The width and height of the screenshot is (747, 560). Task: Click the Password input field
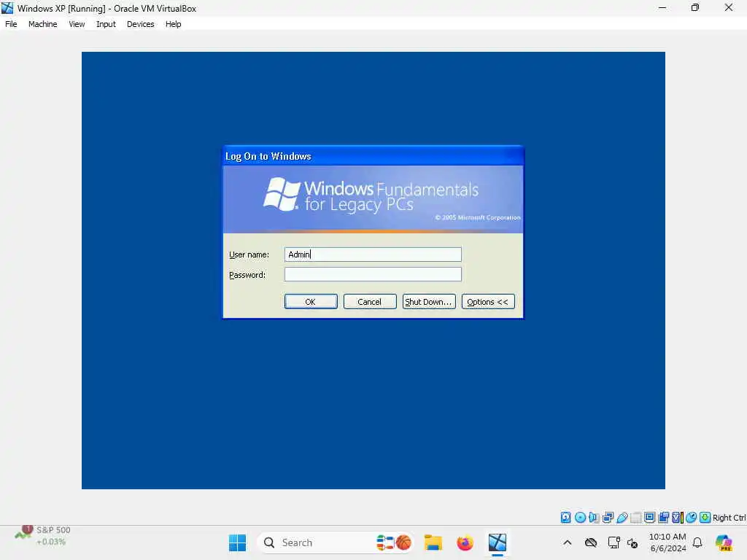(373, 274)
